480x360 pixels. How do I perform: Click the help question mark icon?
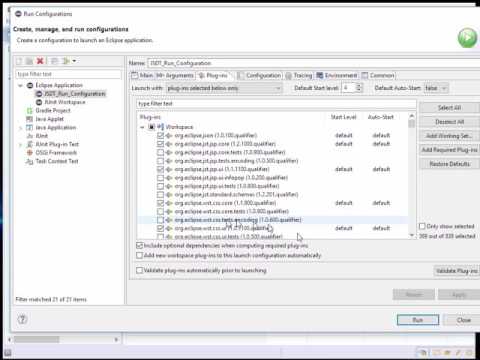[22, 320]
